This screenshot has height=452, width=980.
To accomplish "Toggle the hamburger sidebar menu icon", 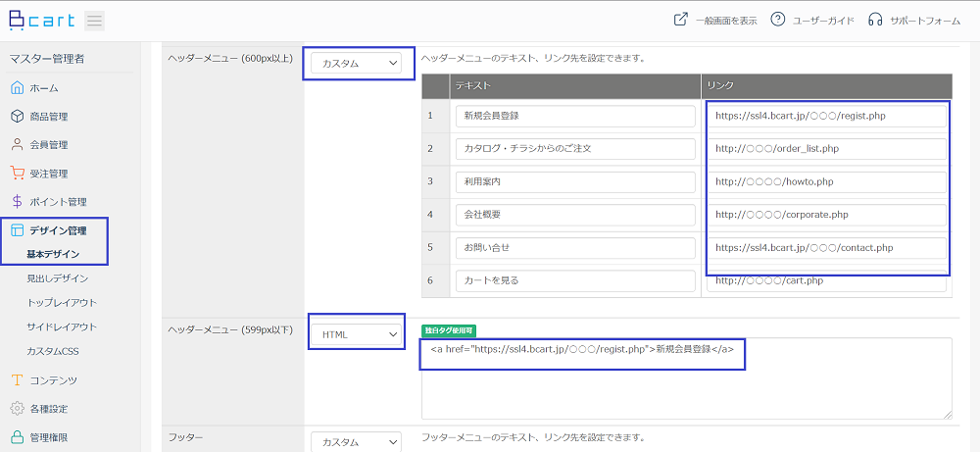I will click(x=94, y=21).
